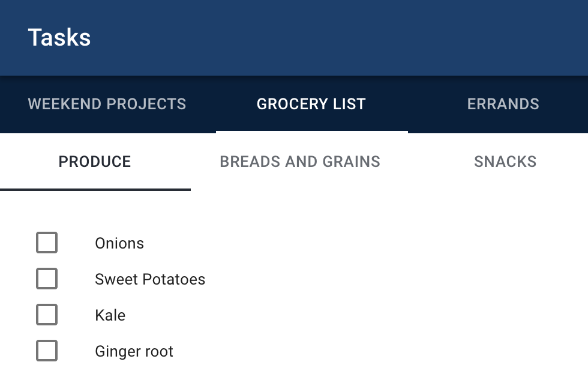Open the Errands tab
The width and height of the screenshot is (588, 377).
pos(503,104)
